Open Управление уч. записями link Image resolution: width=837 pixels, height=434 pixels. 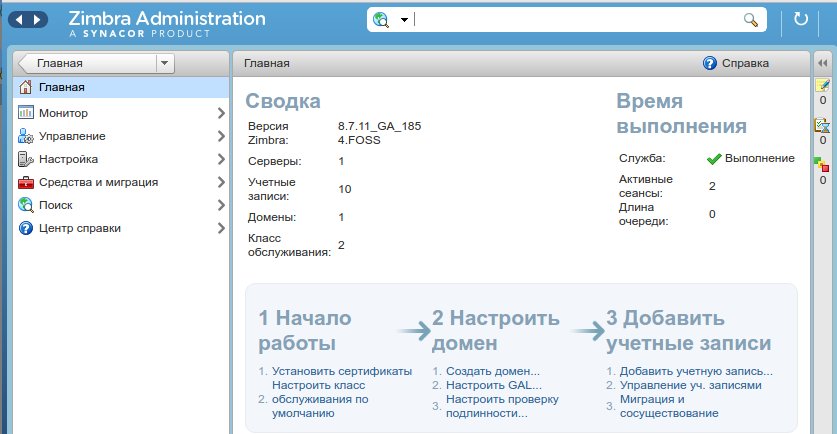click(690, 385)
